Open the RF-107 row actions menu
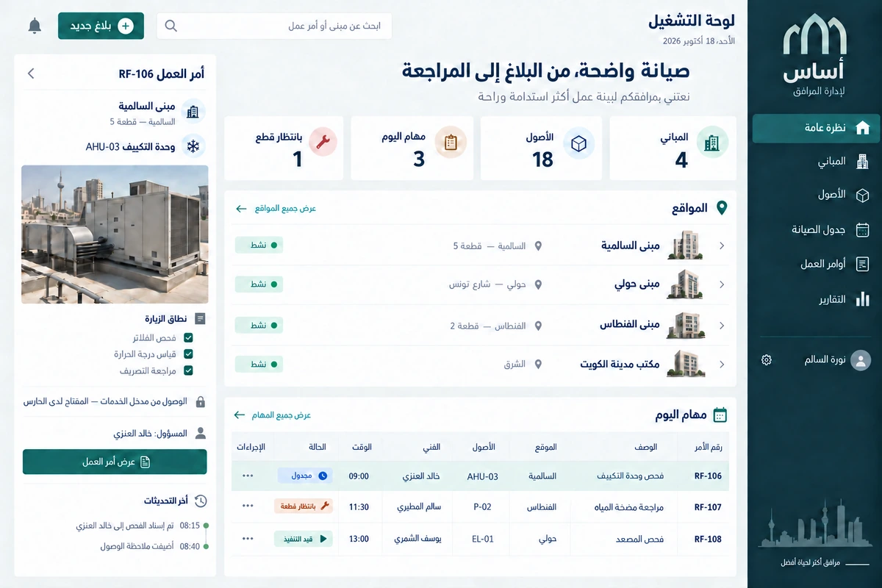The height and width of the screenshot is (588, 882). coord(248,506)
